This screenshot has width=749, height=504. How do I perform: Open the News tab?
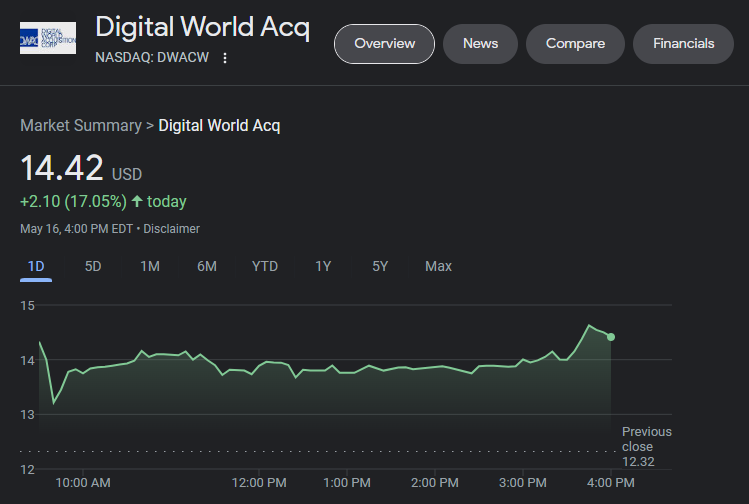pyautogui.click(x=480, y=44)
